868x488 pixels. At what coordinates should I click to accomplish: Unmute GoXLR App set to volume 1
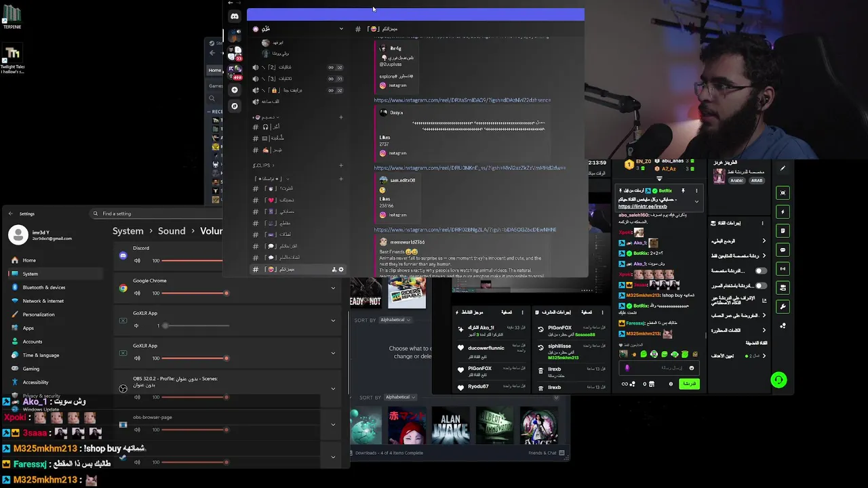137,325
